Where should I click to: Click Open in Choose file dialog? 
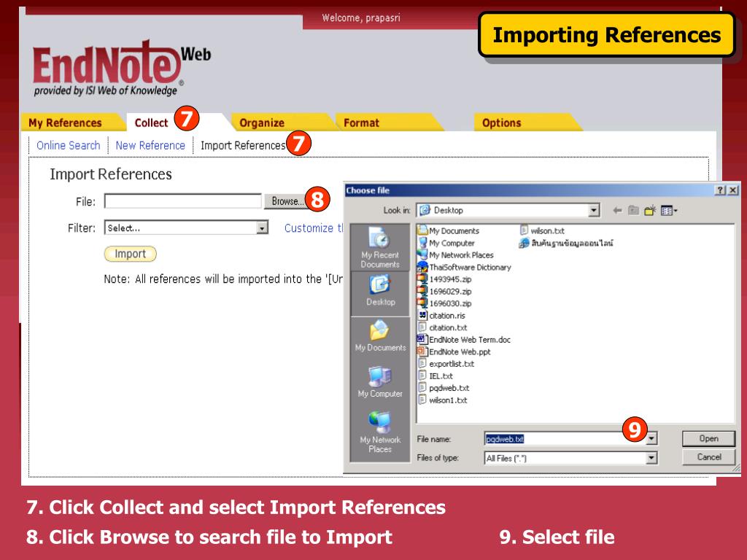(x=708, y=438)
